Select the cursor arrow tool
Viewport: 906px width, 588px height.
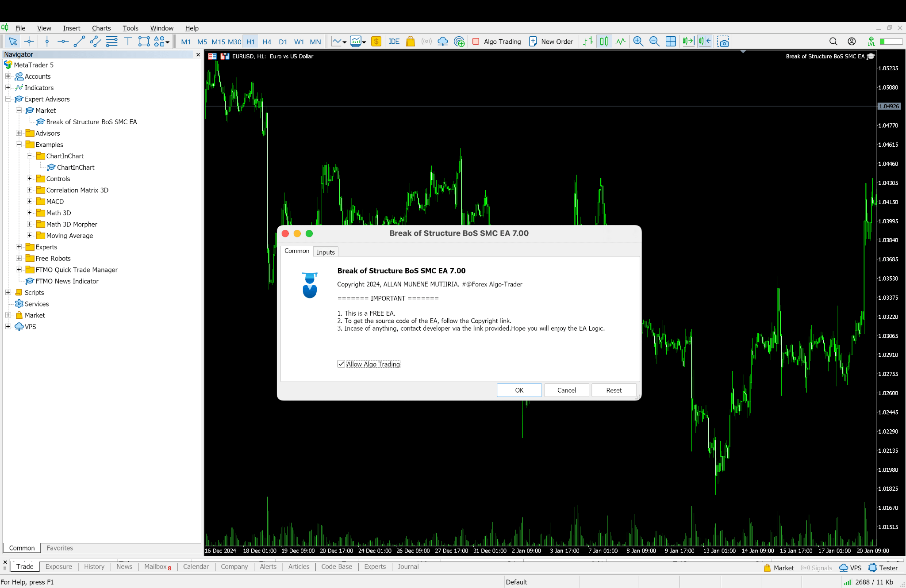pyautogui.click(x=13, y=42)
